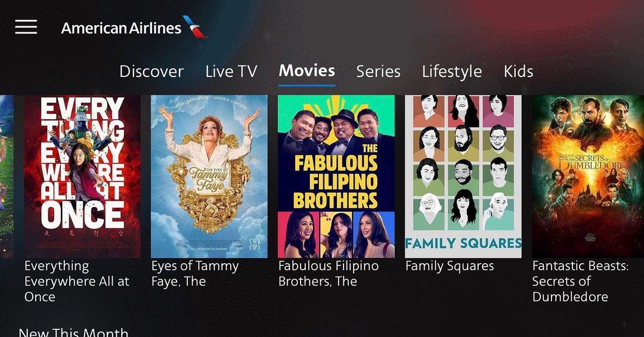Switch to the Kids tab

click(x=518, y=72)
